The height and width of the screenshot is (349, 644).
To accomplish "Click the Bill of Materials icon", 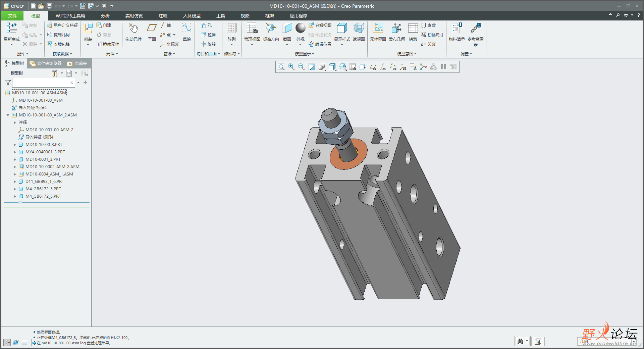I will point(457,28).
